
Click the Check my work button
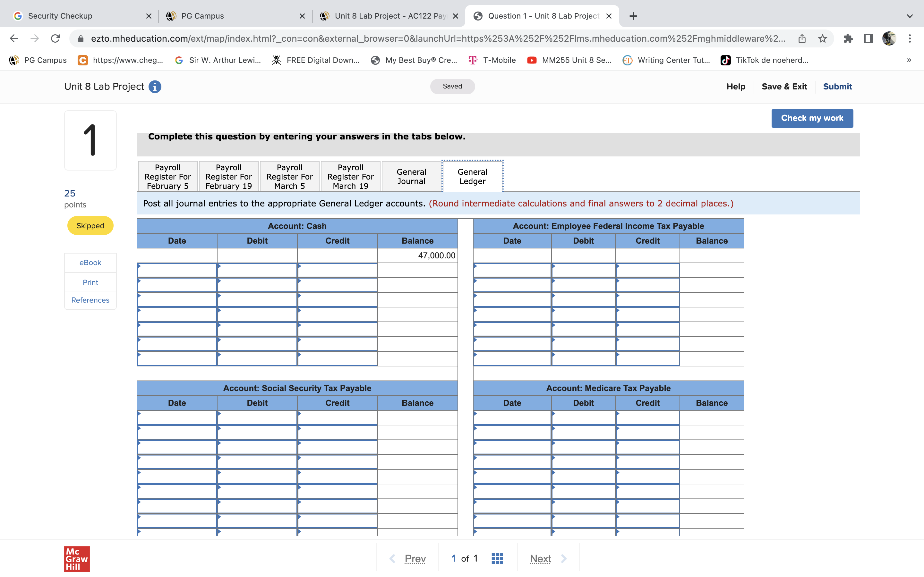(x=812, y=118)
